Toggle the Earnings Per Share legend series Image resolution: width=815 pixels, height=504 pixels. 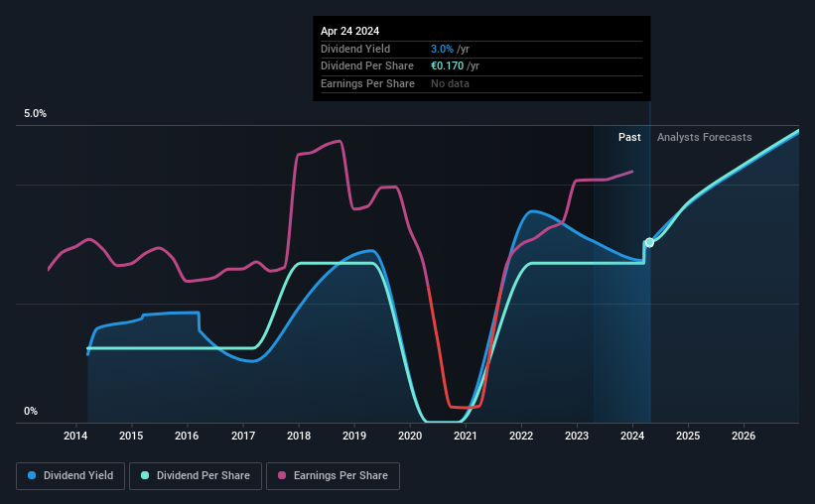click(x=333, y=476)
